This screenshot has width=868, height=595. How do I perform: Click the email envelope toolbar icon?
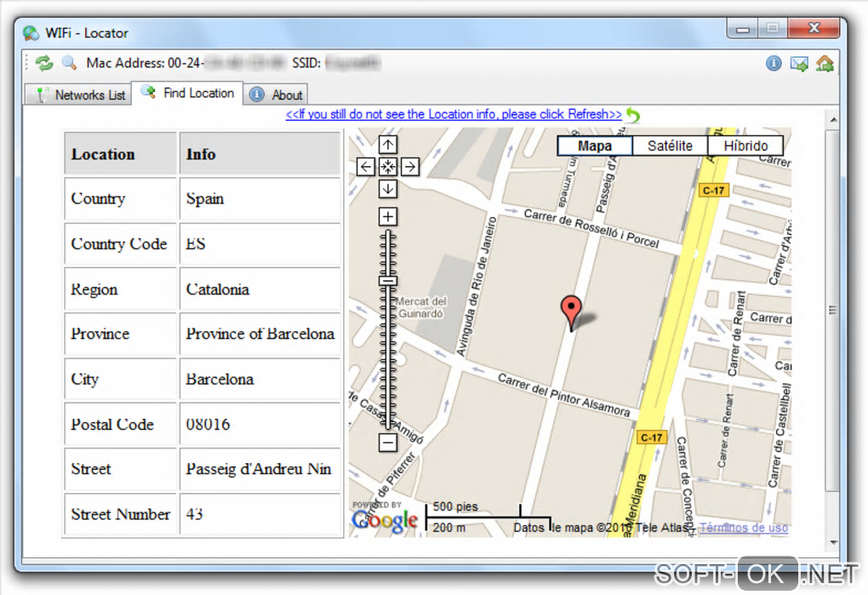tap(799, 64)
